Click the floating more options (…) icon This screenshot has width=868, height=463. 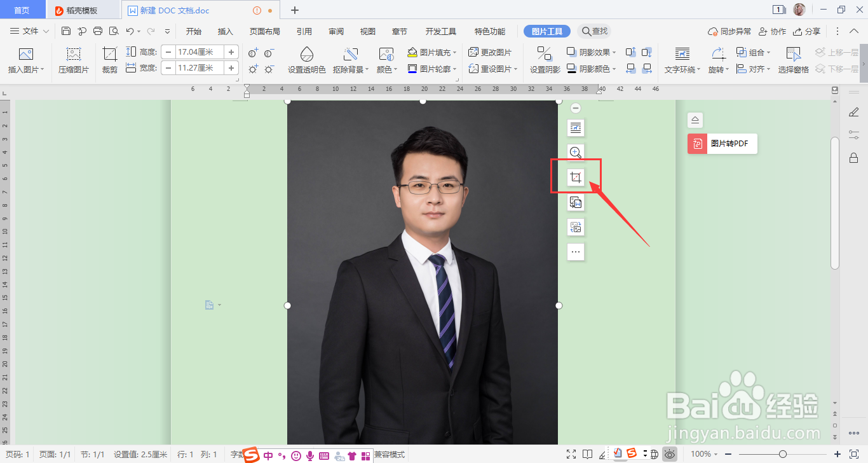[576, 252]
